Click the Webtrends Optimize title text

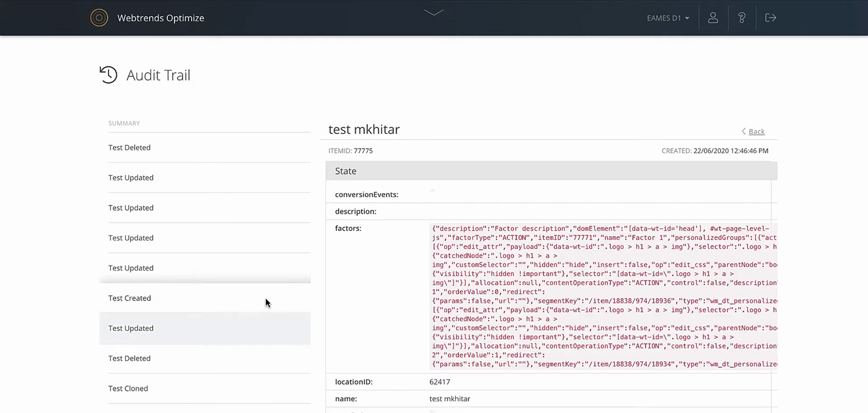click(x=161, y=18)
